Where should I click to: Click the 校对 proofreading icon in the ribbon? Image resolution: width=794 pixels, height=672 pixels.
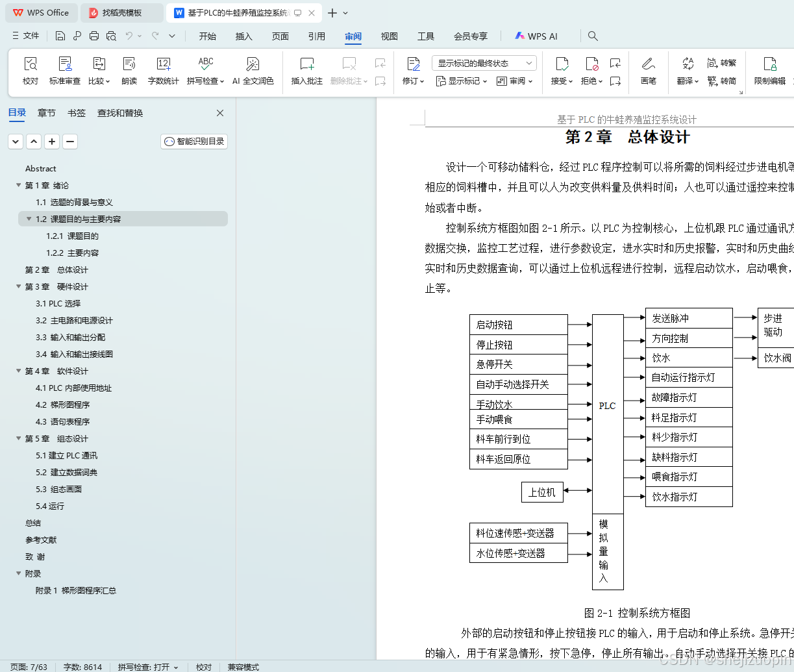31,71
